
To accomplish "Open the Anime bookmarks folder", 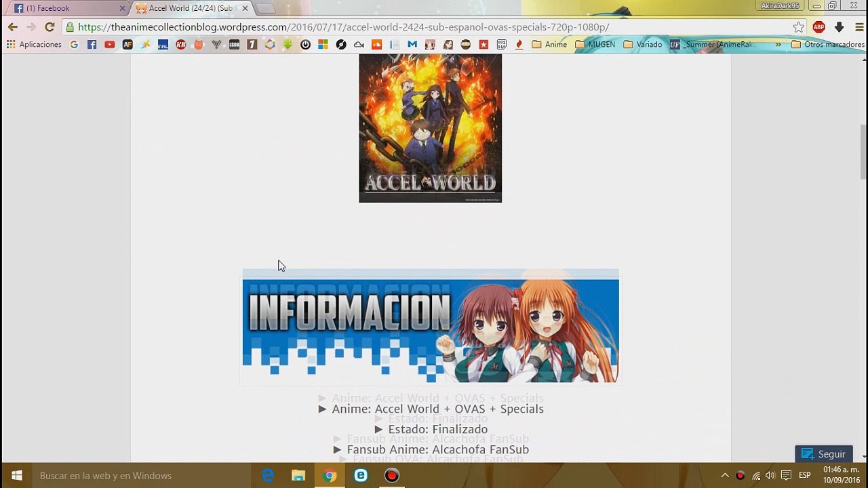I will 549,45.
